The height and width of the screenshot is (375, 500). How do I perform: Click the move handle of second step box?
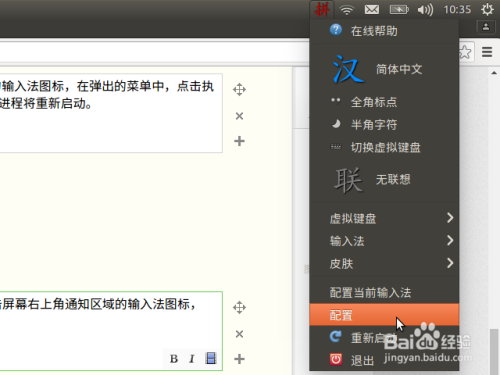click(239, 307)
